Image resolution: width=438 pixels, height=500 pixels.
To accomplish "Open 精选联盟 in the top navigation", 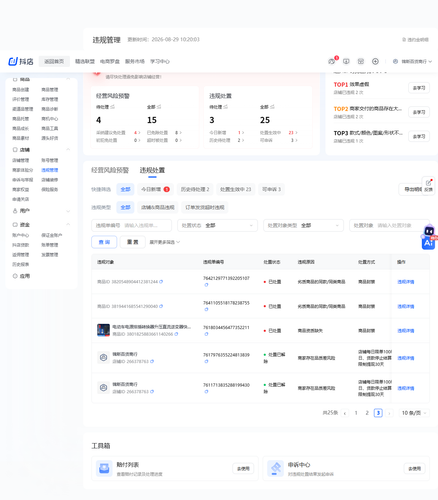I will point(85,61).
